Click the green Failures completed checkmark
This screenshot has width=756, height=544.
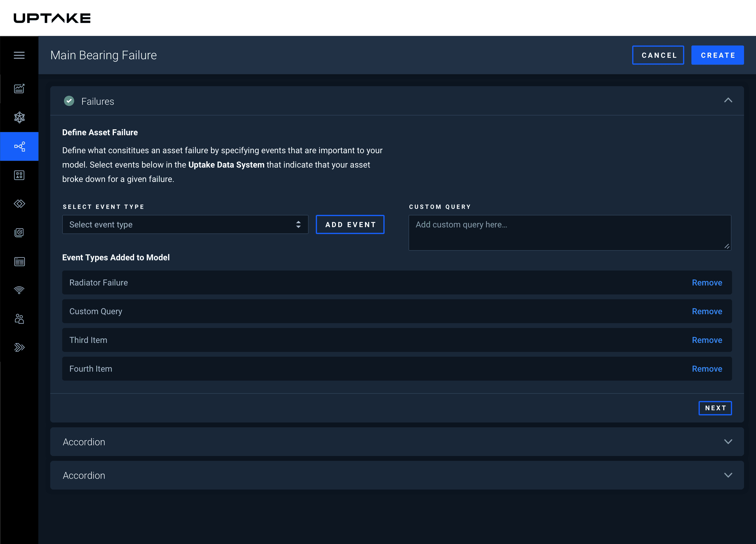(69, 101)
